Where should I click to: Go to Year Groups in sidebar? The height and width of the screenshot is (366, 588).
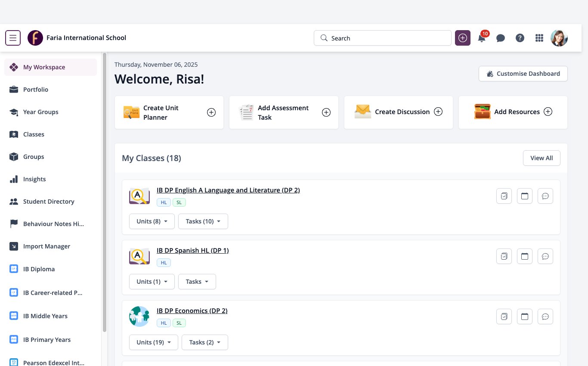pos(51,112)
